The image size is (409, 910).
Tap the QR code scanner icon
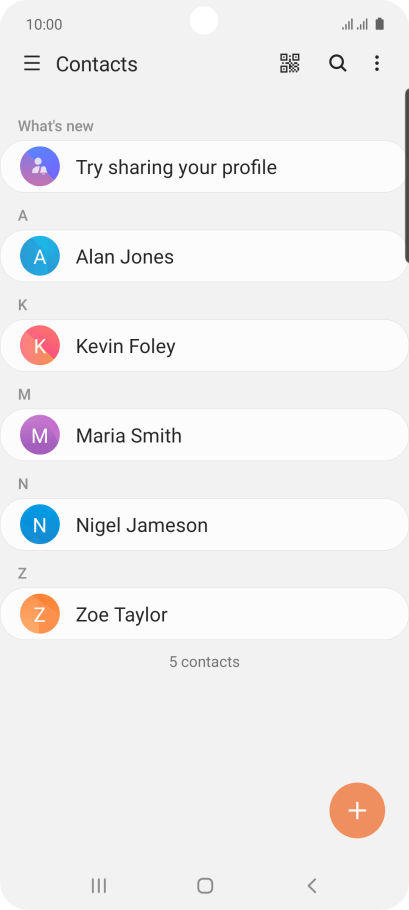[289, 63]
